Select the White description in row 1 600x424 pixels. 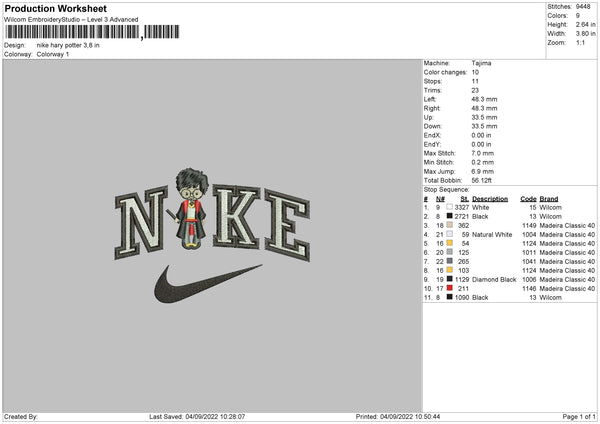(481, 207)
